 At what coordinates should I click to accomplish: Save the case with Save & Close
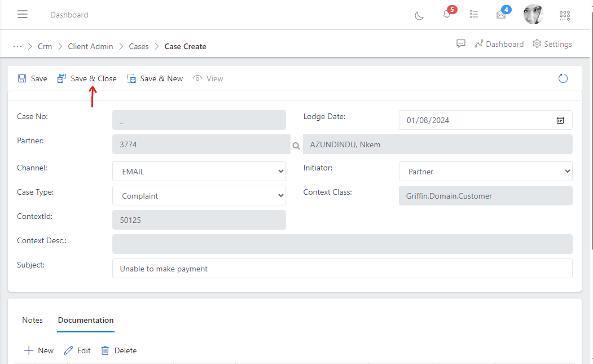86,78
